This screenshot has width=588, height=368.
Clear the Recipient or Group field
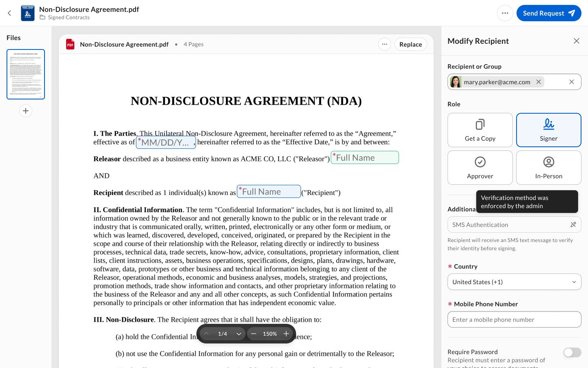(x=571, y=82)
